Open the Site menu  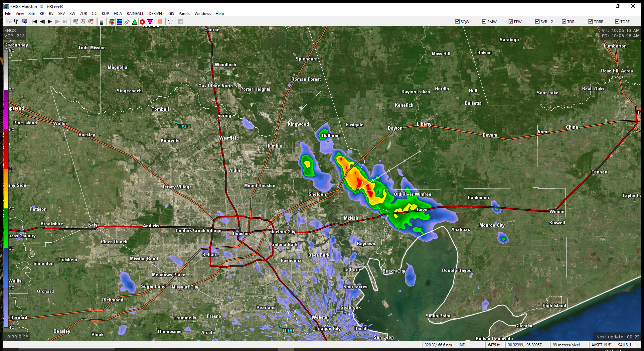pyautogui.click(x=32, y=14)
